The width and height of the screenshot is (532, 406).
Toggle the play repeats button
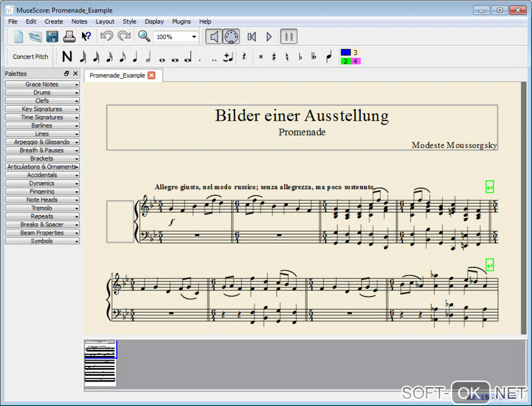289,36
